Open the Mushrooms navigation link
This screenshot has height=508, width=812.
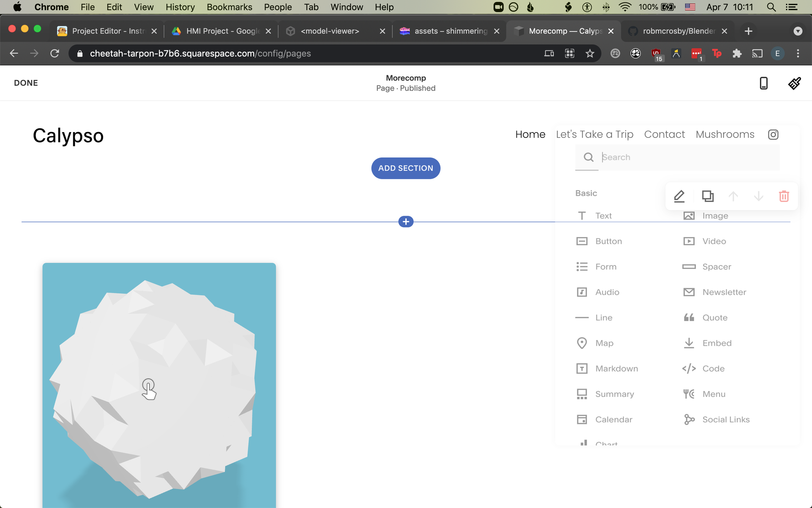click(x=725, y=134)
